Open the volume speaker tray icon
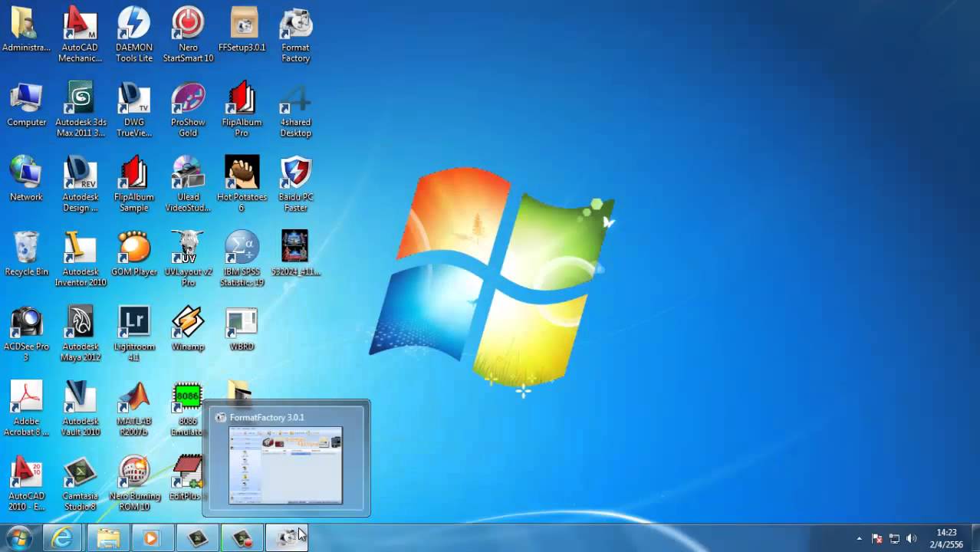Viewport: 980px width, 552px height. pyautogui.click(x=911, y=539)
